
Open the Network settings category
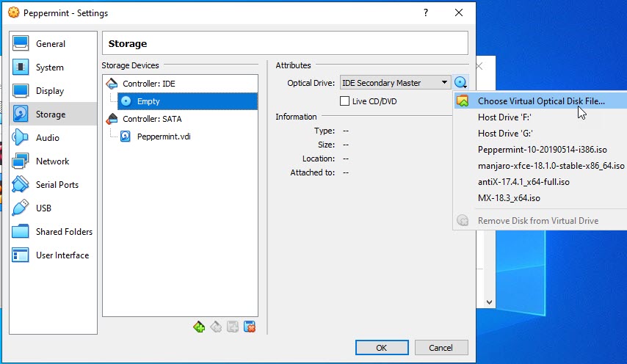pyautogui.click(x=53, y=161)
